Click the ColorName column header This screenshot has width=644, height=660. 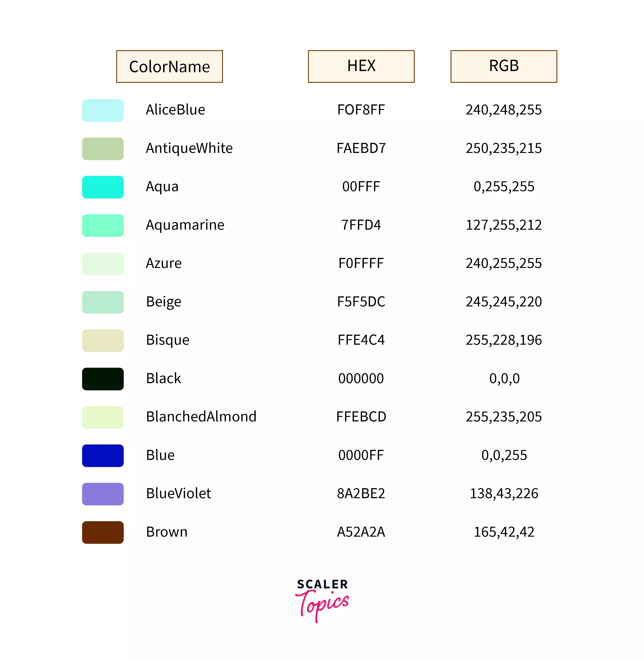click(169, 66)
